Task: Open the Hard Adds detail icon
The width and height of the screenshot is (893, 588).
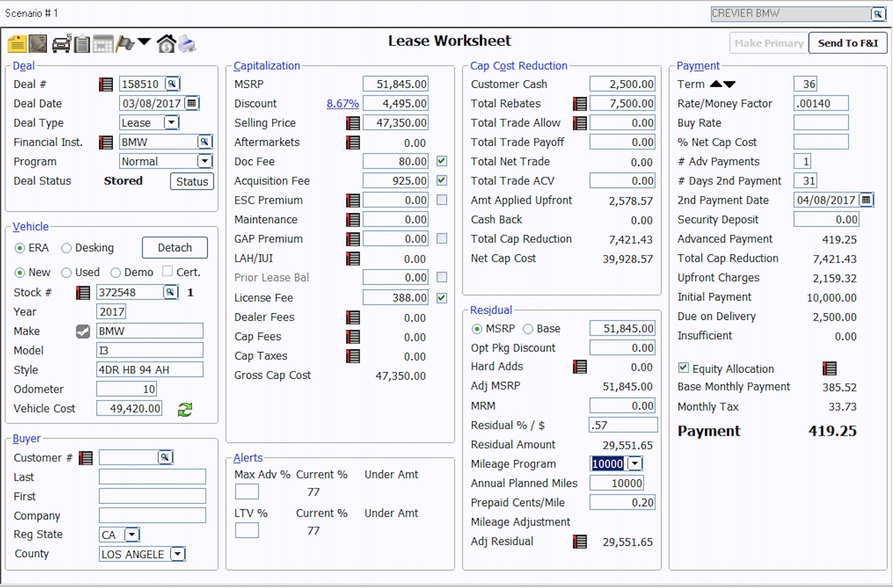Action: tap(580, 367)
